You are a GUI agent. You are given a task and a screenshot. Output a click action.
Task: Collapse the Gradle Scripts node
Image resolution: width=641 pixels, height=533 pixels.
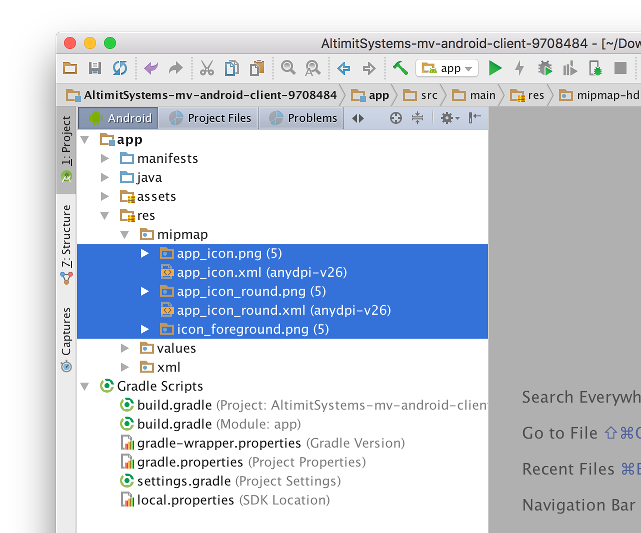(x=85, y=387)
